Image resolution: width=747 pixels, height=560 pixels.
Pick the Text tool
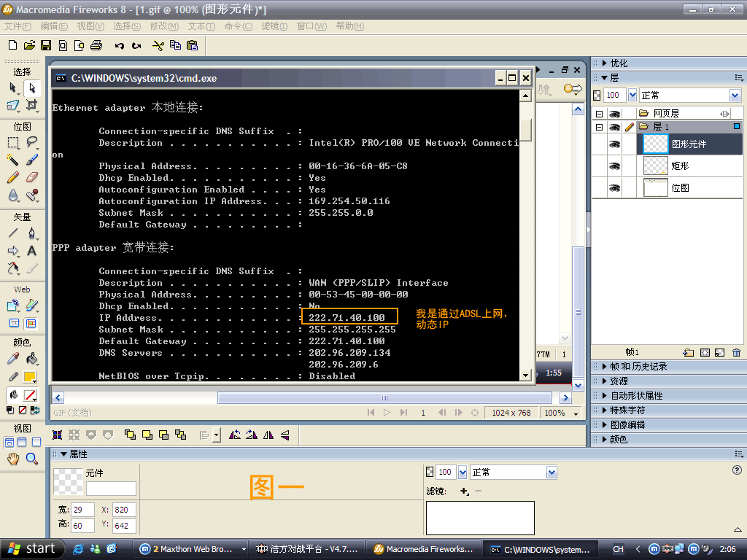tap(32, 251)
